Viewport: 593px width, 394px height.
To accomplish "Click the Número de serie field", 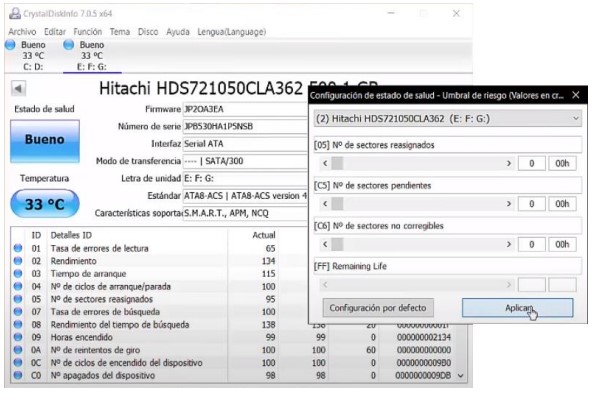I will 245,126.
